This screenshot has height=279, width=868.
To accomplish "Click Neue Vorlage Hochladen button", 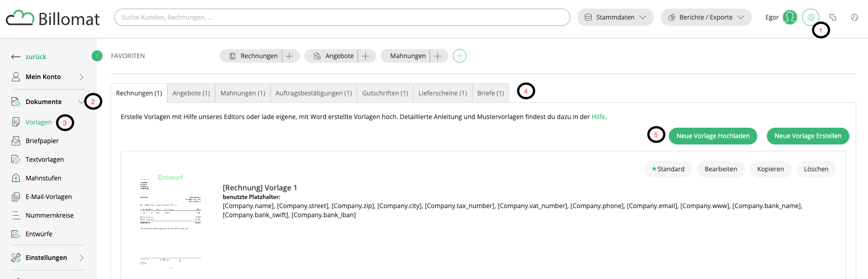I will [x=713, y=136].
